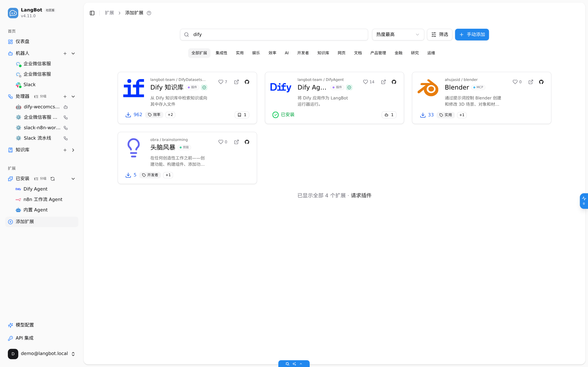This screenshot has height=367, width=588.
Task: Open the activity monitor widget on right edge
Action: (584, 201)
